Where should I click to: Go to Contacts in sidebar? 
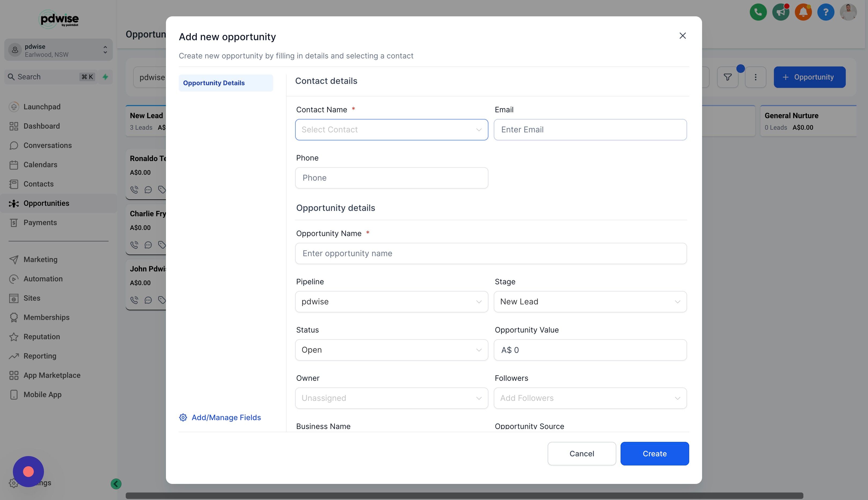pos(39,184)
